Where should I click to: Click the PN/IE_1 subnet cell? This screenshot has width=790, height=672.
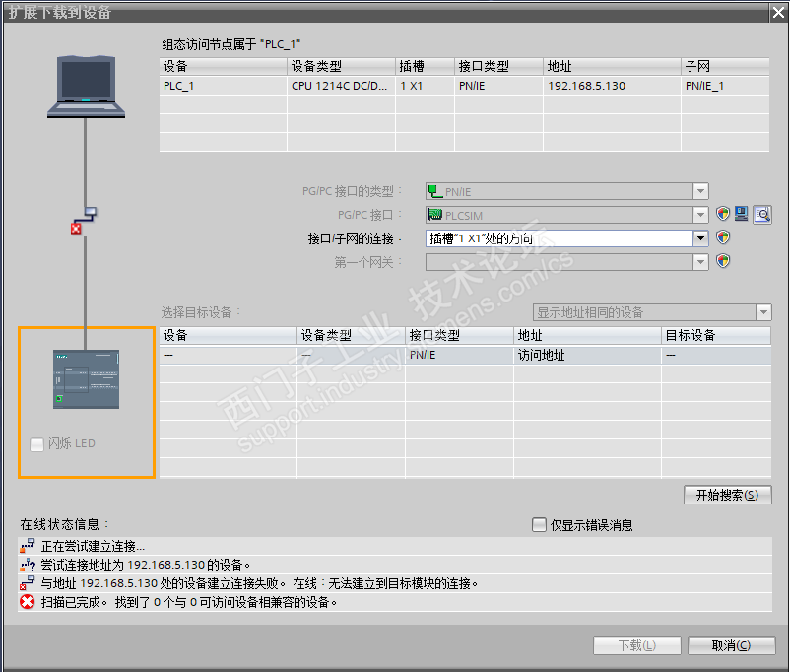tap(726, 86)
